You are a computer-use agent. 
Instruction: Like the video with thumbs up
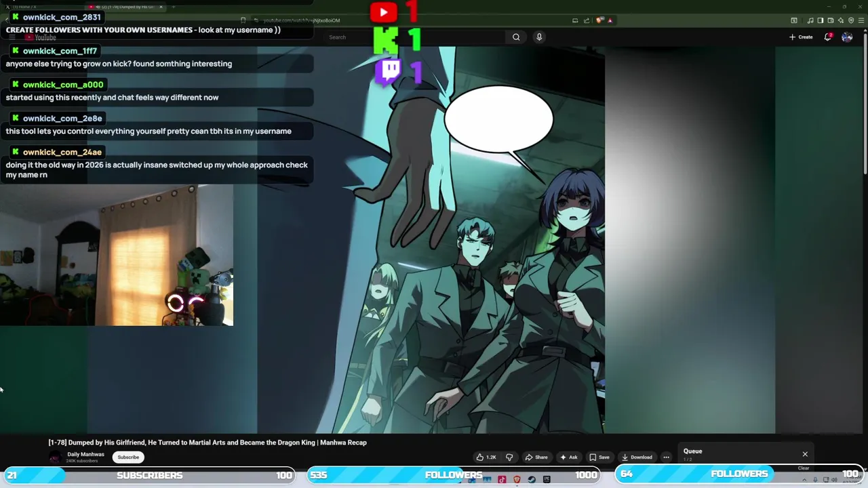tap(486, 457)
